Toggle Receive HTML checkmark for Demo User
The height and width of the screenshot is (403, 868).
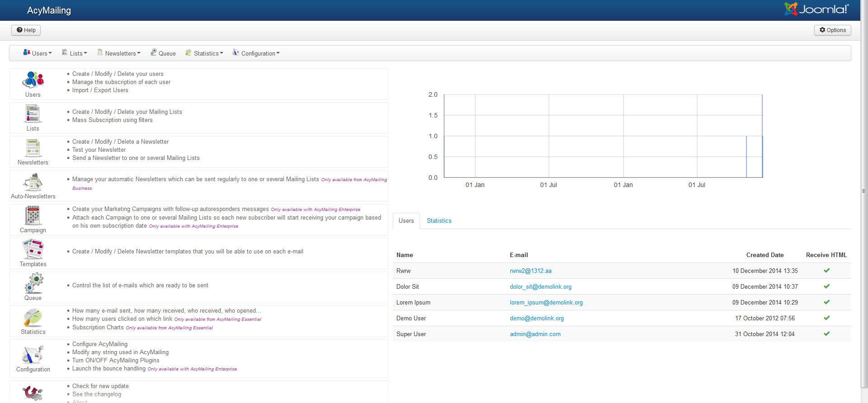pos(826,318)
